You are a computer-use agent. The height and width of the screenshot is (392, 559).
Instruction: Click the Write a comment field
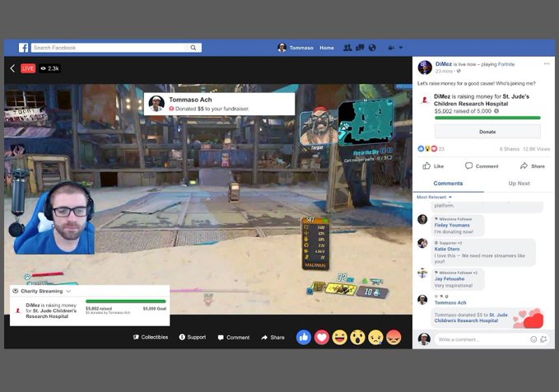click(483, 339)
